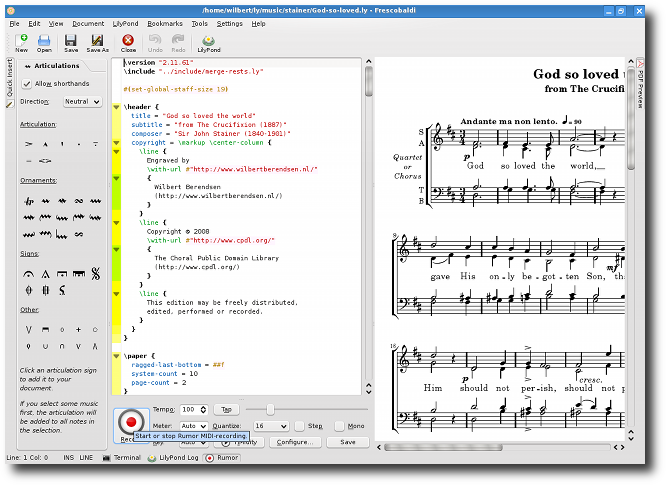
Task: Insert the very long fermata sign
Action: 79,274
